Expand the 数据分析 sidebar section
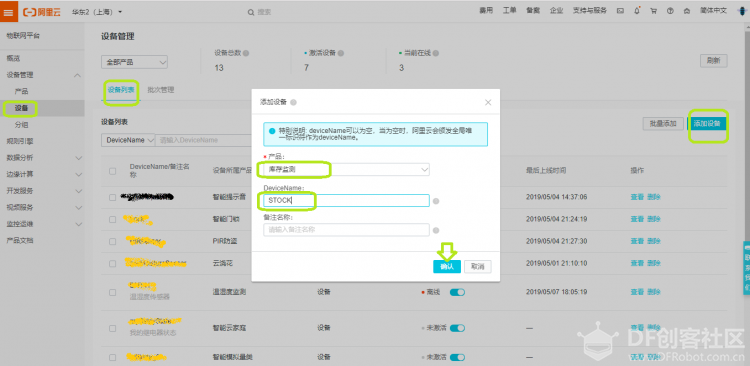 (78, 158)
